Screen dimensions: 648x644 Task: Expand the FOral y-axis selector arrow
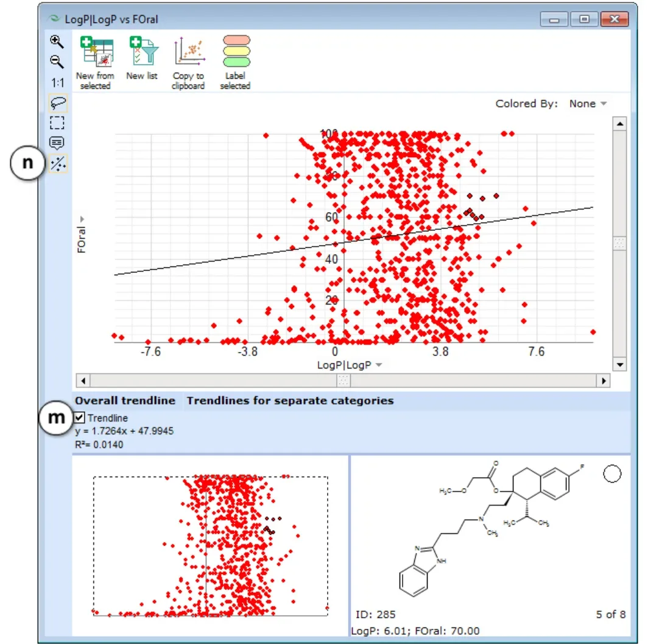pyautogui.click(x=82, y=219)
